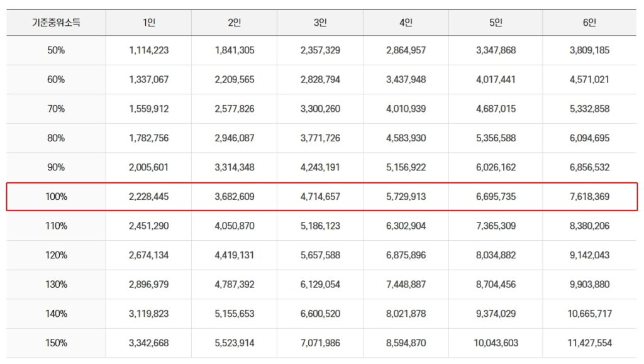Viewport: 644px width, 364px height.
Task: Choose the 8,704,456 cell
Action: click(x=496, y=284)
